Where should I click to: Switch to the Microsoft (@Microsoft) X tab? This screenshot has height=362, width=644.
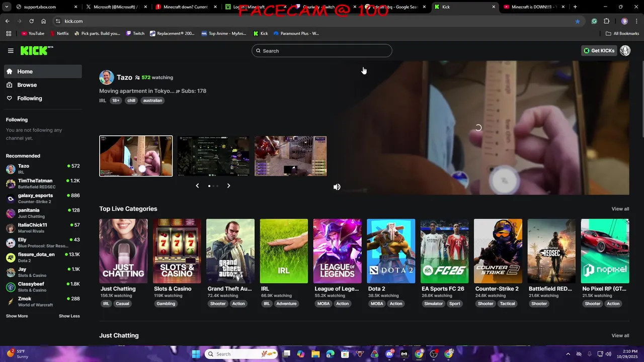tap(116, 7)
